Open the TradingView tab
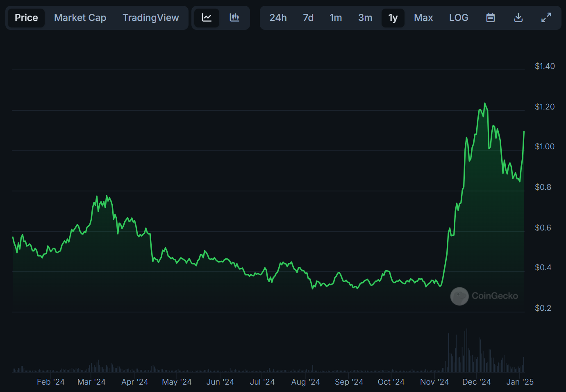This screenshot has height=392, width=566. tap(151, 18)
